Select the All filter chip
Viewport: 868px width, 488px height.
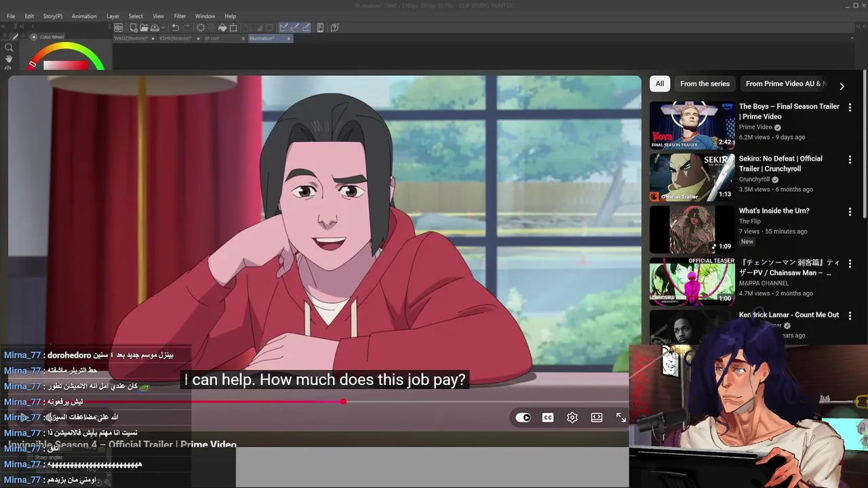pos(660,84)
